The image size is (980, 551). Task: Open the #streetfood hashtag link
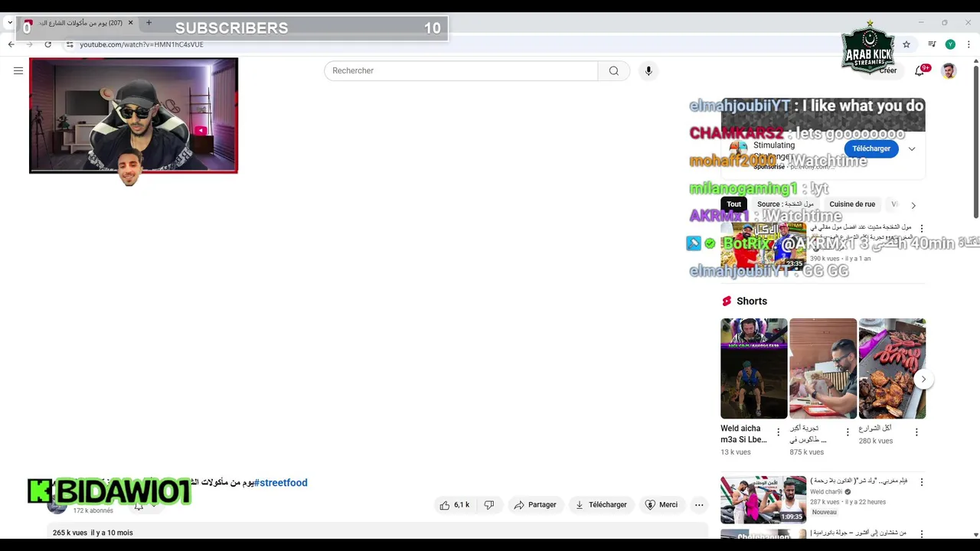(x=280, y=483)
